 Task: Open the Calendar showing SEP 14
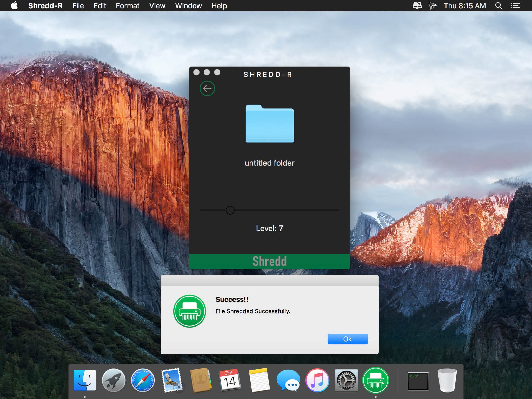230,380
